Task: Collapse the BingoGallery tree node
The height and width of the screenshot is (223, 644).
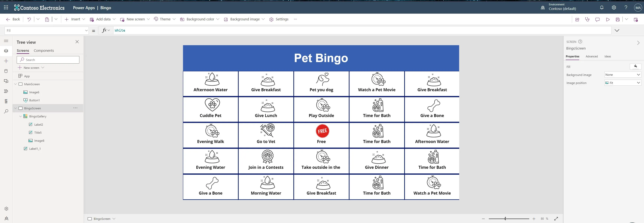Action: coord(21,116)
